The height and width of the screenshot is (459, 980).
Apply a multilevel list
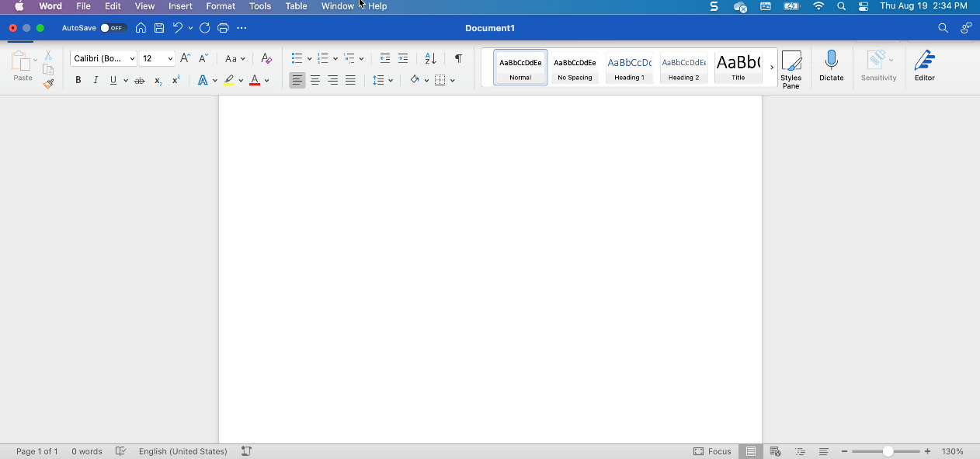click(x=349, y=58)
